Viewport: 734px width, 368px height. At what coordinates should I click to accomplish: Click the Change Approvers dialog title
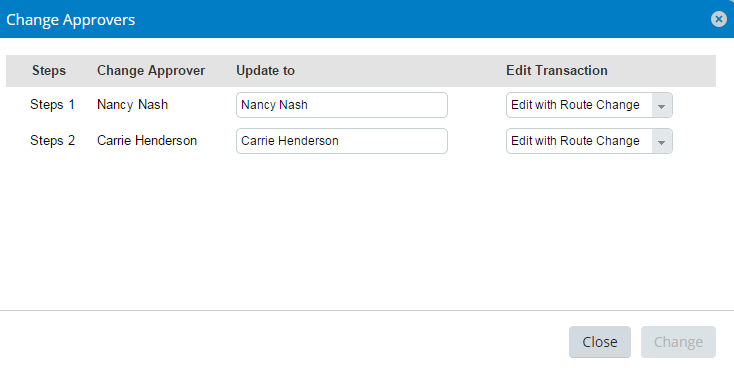click(71, 20)
